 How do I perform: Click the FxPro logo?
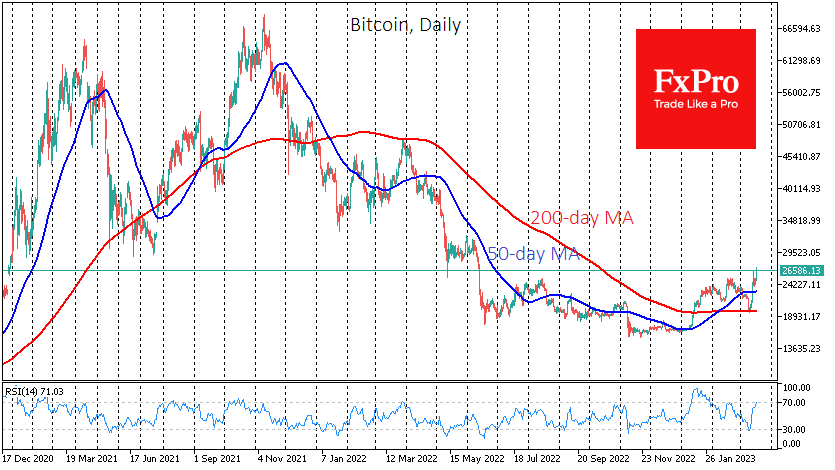click(x=695, y=80)
